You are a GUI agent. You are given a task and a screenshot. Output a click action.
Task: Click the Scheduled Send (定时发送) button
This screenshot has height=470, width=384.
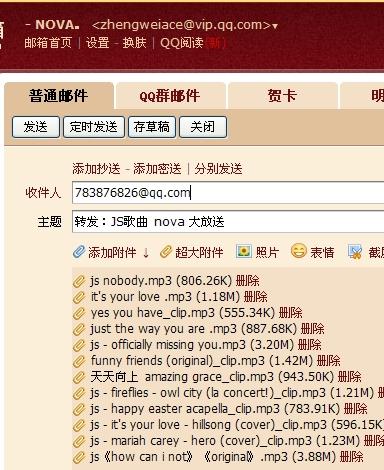click(x=94, y=127)
